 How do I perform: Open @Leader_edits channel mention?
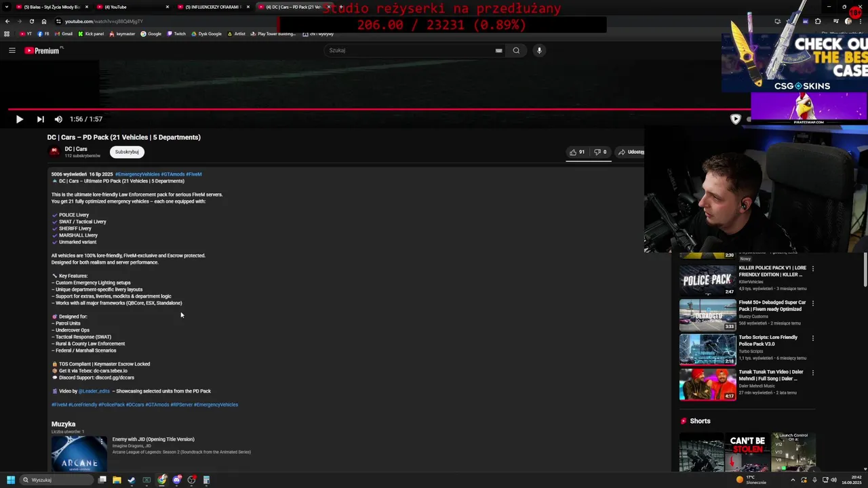coord(94,391)
